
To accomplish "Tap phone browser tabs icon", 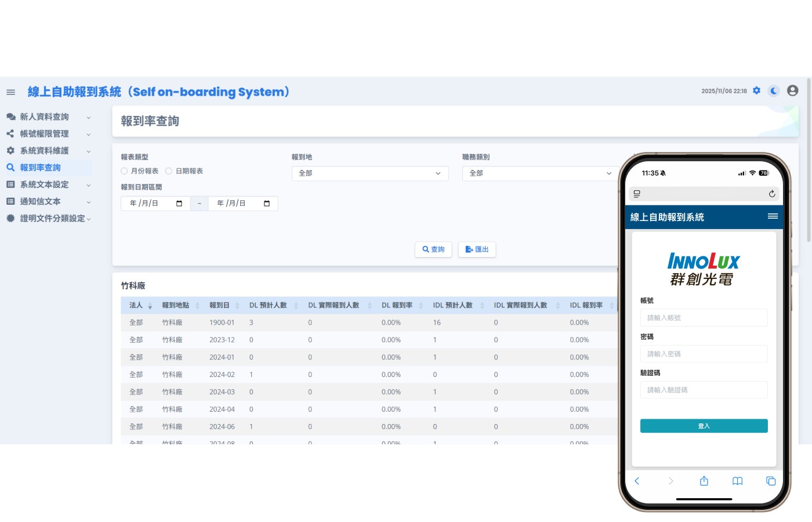I will pyautogui.click(x=771, y=481).
